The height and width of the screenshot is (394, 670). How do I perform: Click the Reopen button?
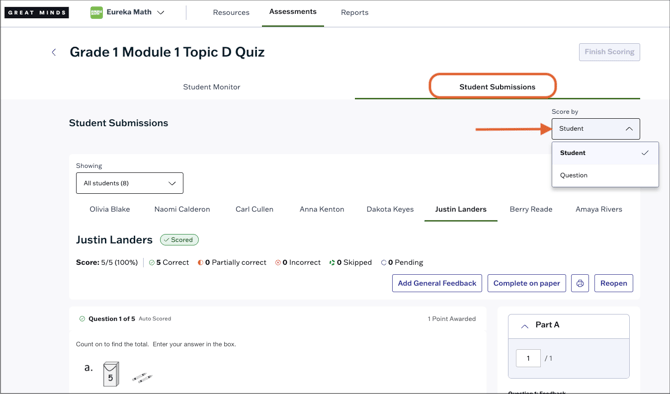coord(614,283)
